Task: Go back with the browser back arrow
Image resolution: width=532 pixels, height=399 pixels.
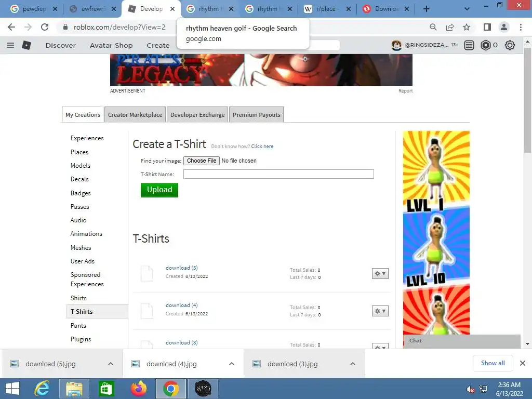Action: tap(11, 27)
